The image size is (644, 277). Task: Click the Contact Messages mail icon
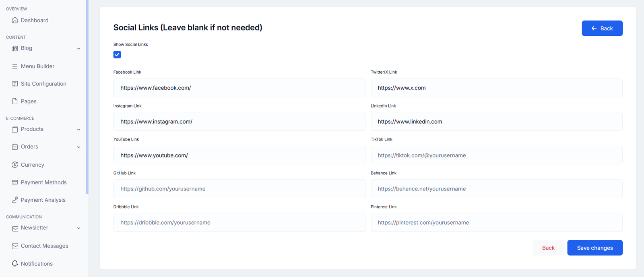coord(15,246)
